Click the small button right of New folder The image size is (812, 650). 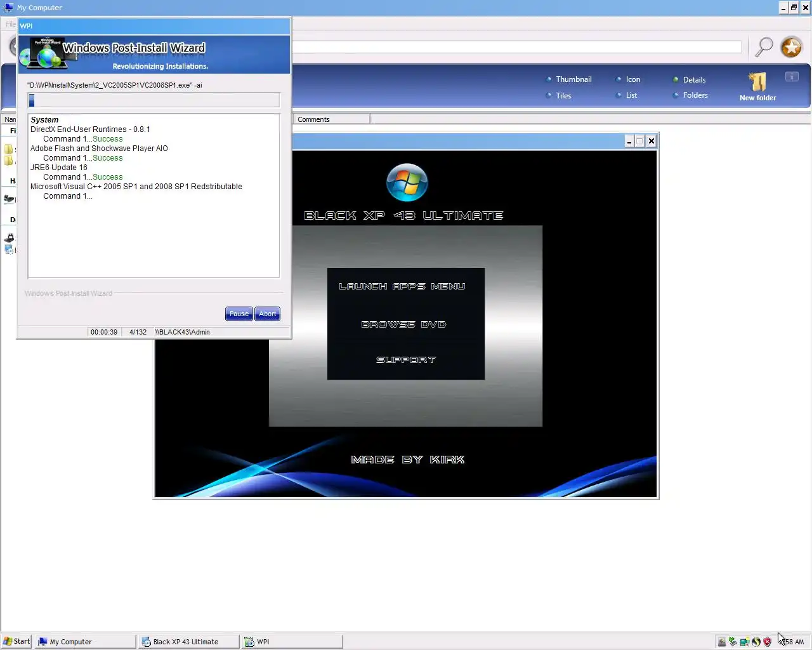click(792, 77)
